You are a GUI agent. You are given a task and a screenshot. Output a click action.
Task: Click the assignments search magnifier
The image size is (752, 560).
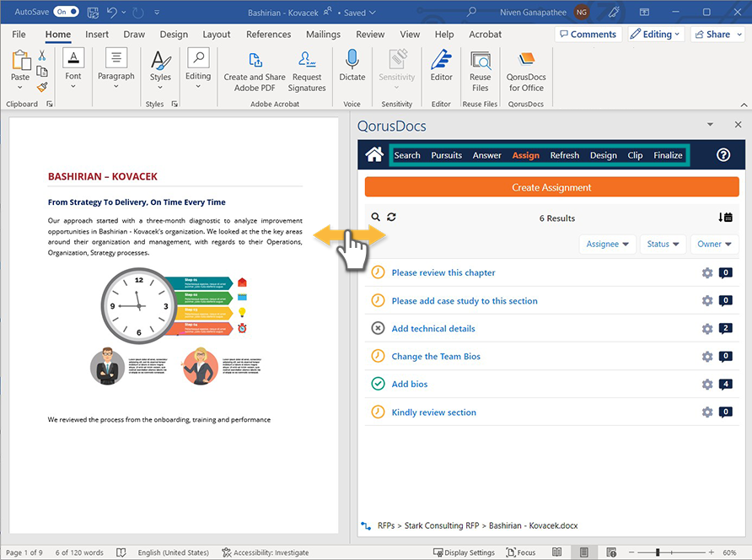click(375, 217)
